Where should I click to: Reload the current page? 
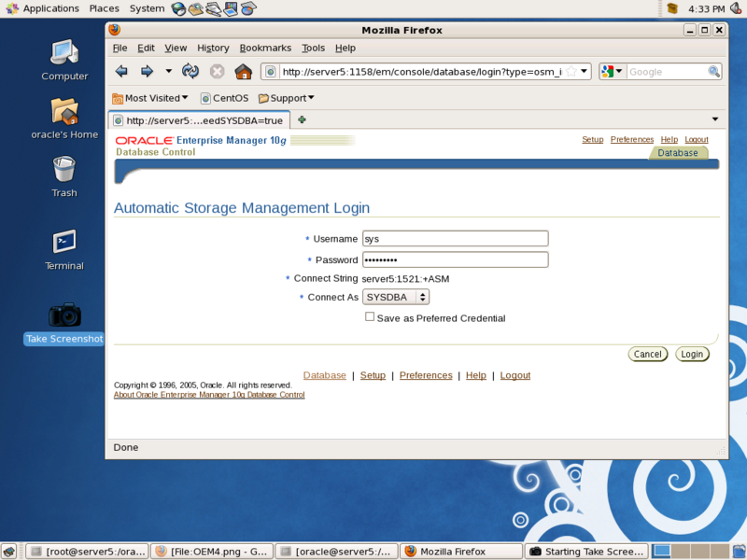tap(190, 72)
